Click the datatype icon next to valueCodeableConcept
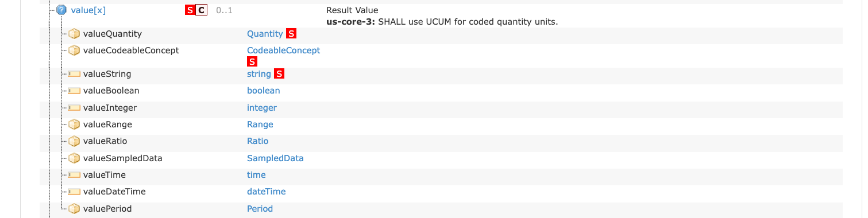Viewport: 868px width, 218px height. click(x=74, y=50)
